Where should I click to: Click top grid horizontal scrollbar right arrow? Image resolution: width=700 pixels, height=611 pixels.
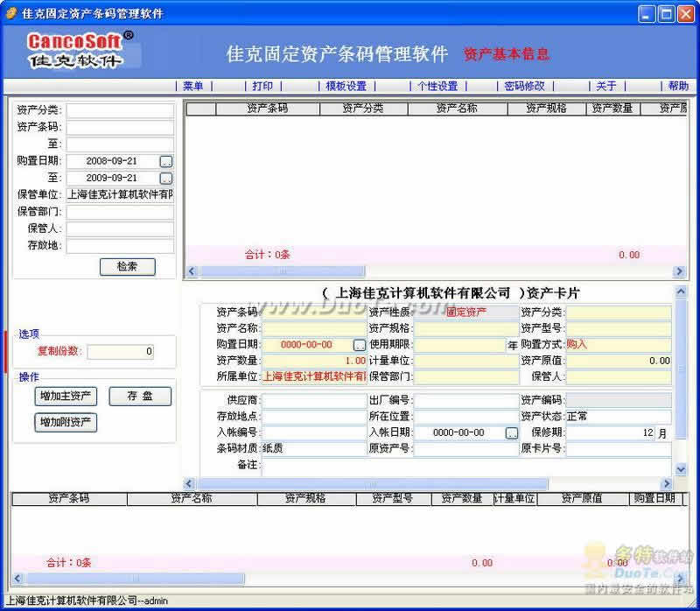pos(680,271)
